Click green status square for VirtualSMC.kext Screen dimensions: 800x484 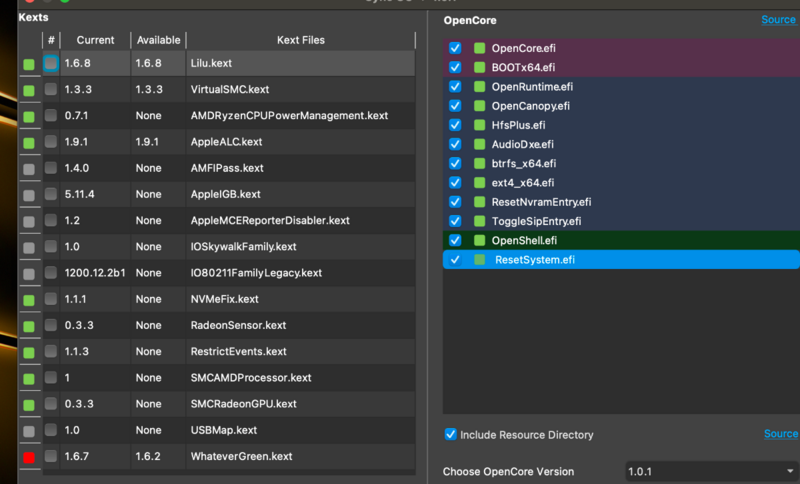[29, 91]
